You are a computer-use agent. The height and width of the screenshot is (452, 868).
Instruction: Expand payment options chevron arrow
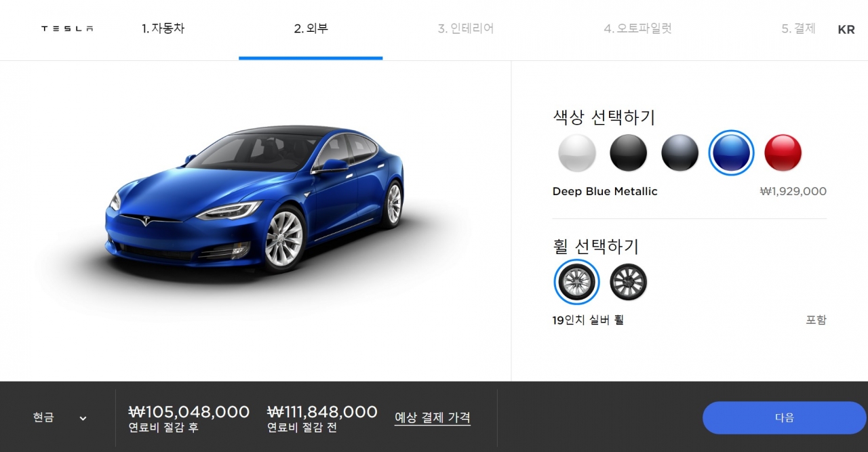(x=83, y=419)
